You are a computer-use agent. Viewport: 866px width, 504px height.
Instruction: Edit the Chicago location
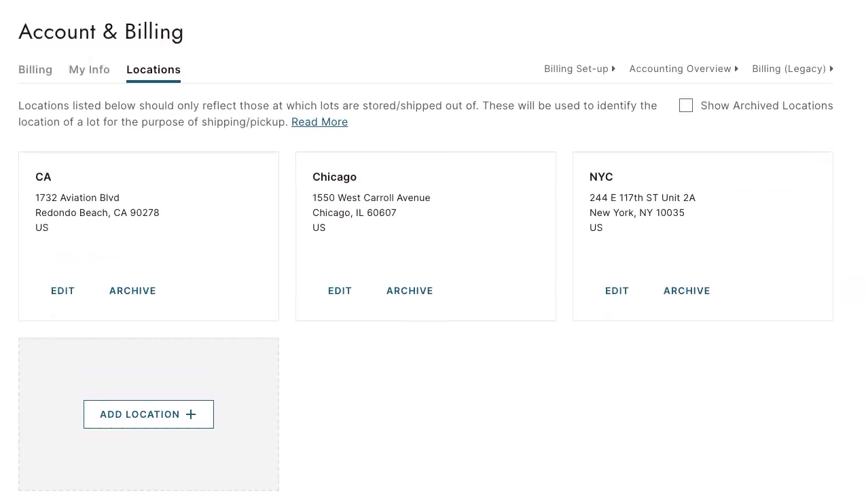[x=340, y=291]
